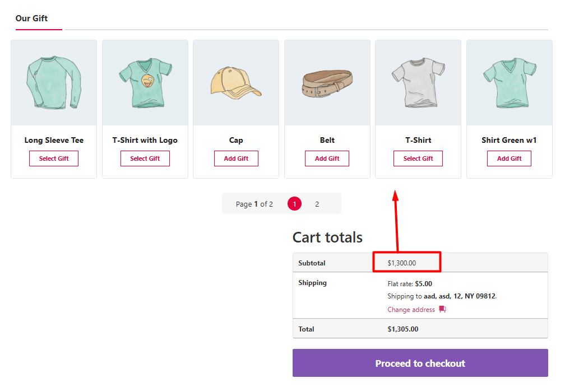The height and width of the screenshot is (392, 588).
Task: Add the Cap as a gift
Action: click(236, 158)
